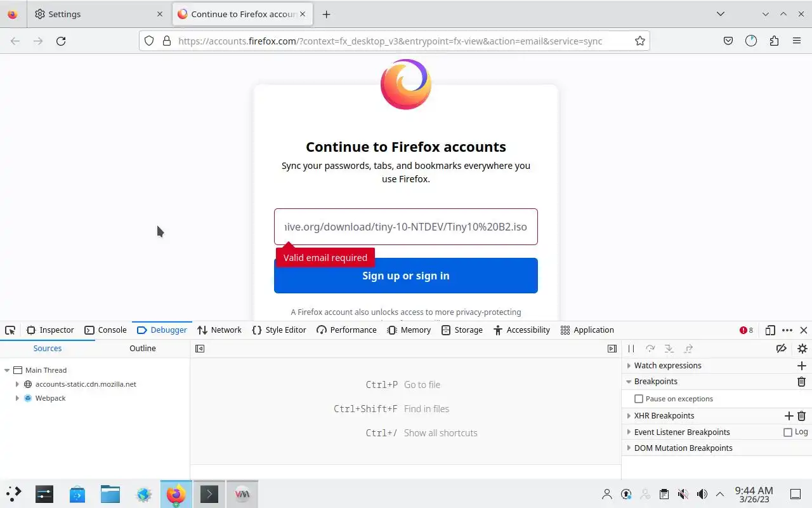Click the email input field
Screen dimensions: 812x508
(406, 227)
